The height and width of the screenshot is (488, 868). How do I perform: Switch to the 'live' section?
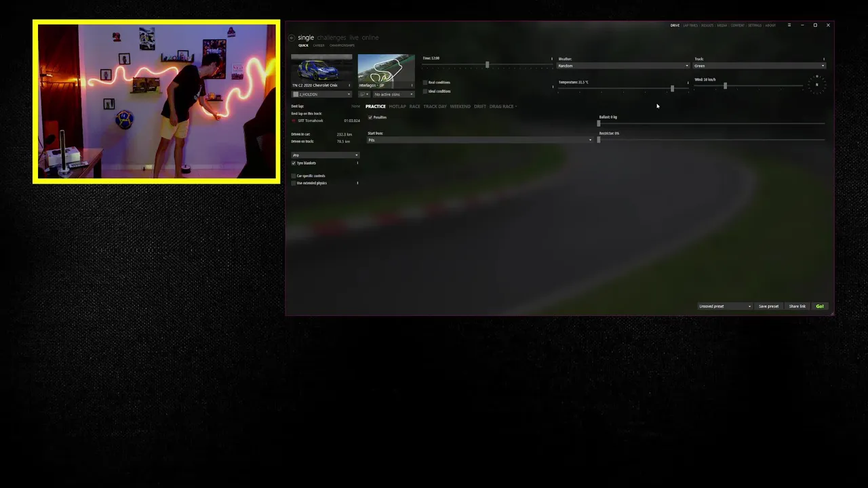[x=354, y=38]
